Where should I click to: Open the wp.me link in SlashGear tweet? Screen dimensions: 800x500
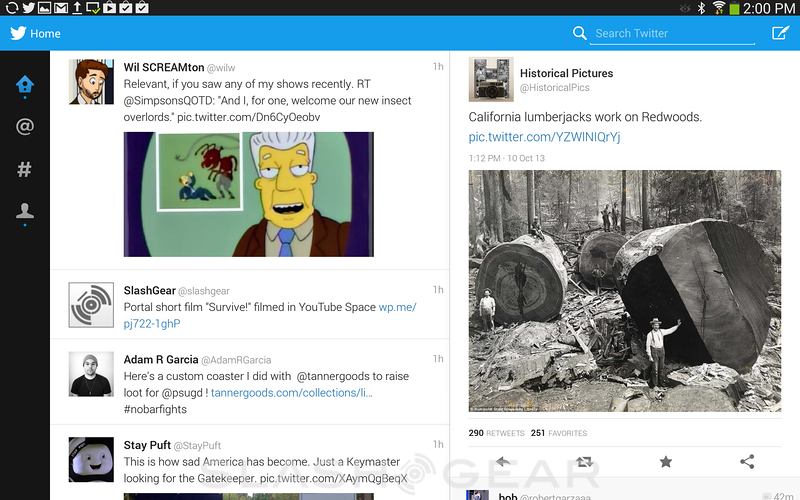tap(397, 307)
